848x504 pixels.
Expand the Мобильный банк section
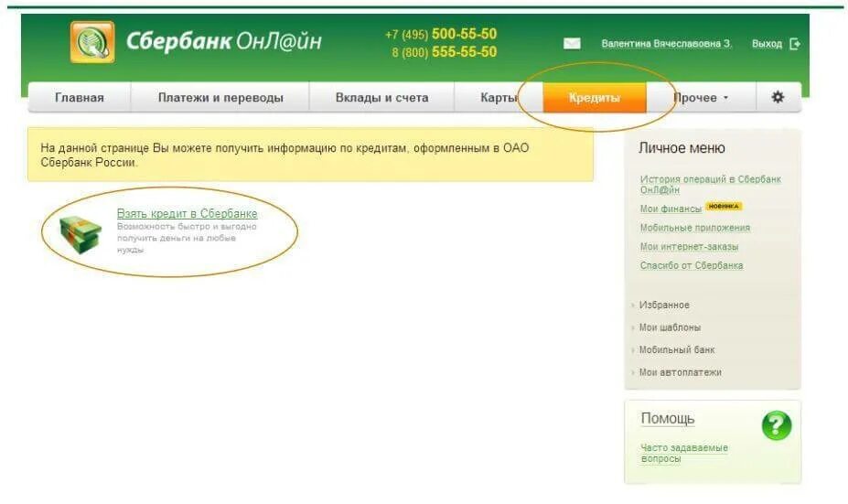point(677,350)
